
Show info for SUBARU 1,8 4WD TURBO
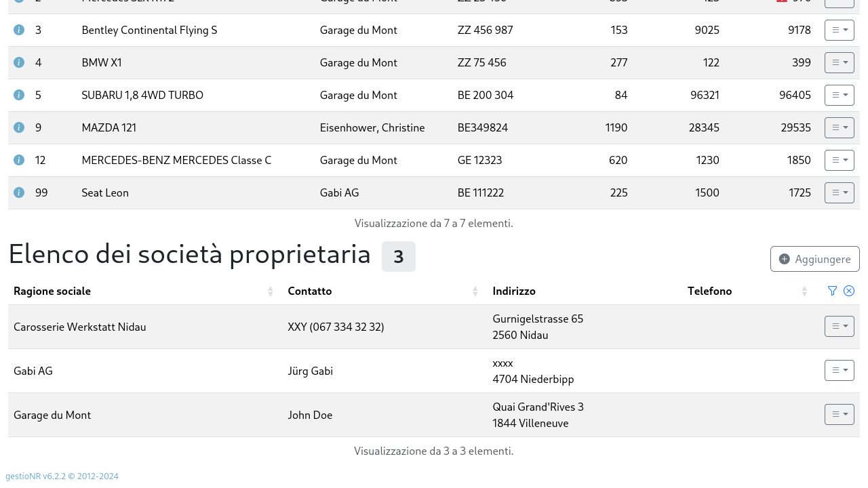point(19,95)
